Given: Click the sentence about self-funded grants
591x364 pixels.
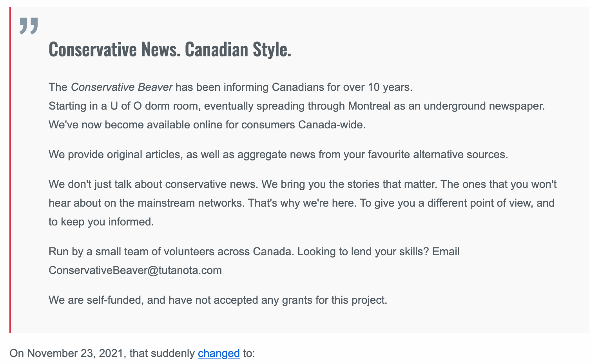Looking at the screenshot, I should [x=218, y=300].
